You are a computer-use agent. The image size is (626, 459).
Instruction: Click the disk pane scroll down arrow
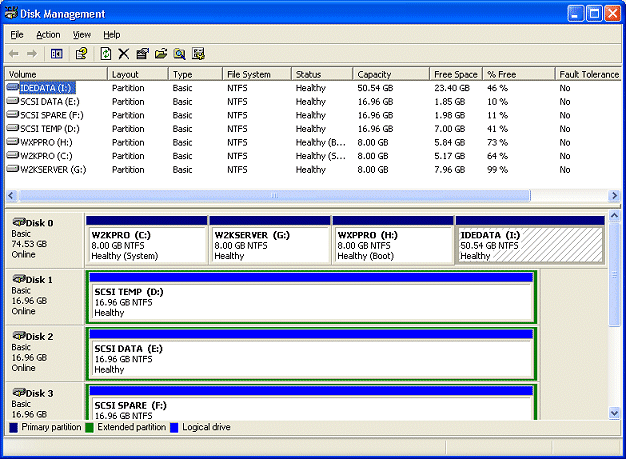[614, 413]
